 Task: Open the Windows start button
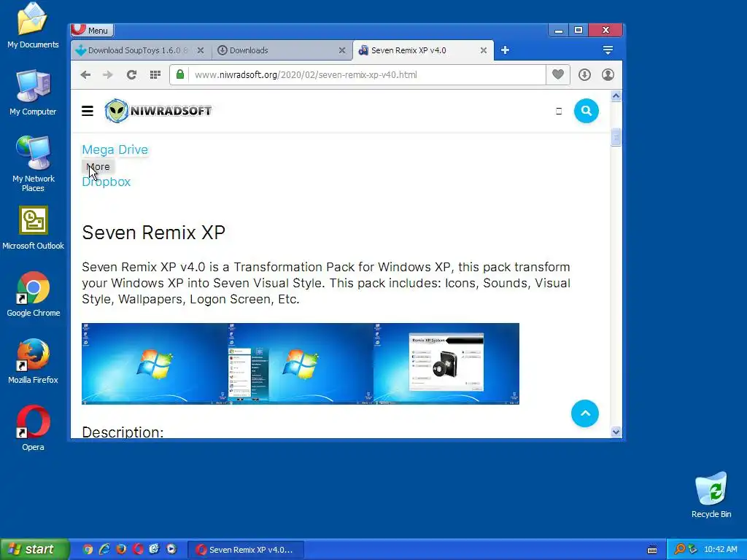(x=35, y=549)
